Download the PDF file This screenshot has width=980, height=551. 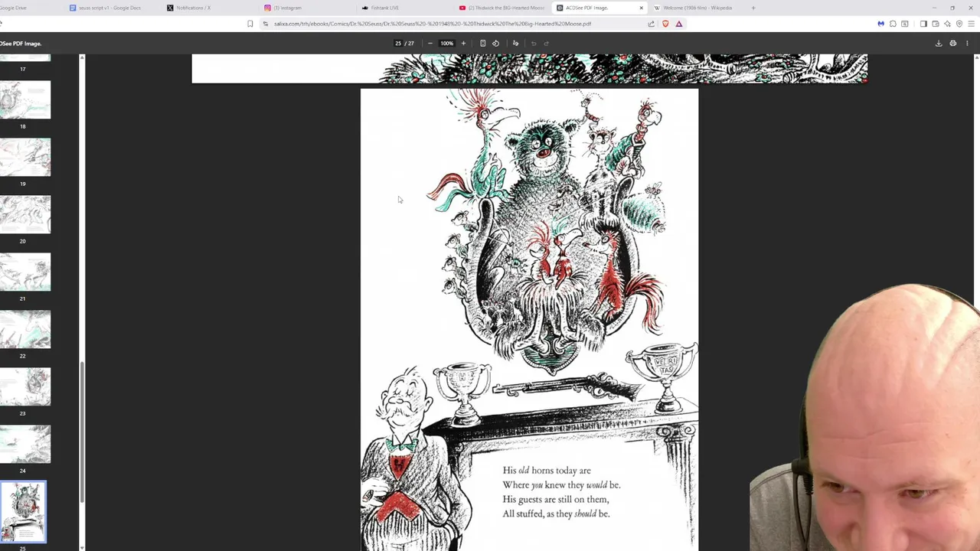pyautogui.click(x=939, y=44)
